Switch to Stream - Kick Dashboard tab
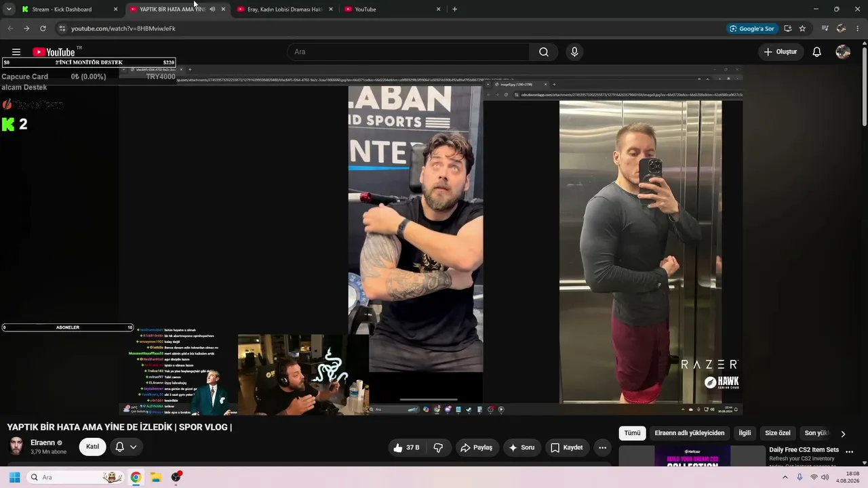 coord(68,9)
